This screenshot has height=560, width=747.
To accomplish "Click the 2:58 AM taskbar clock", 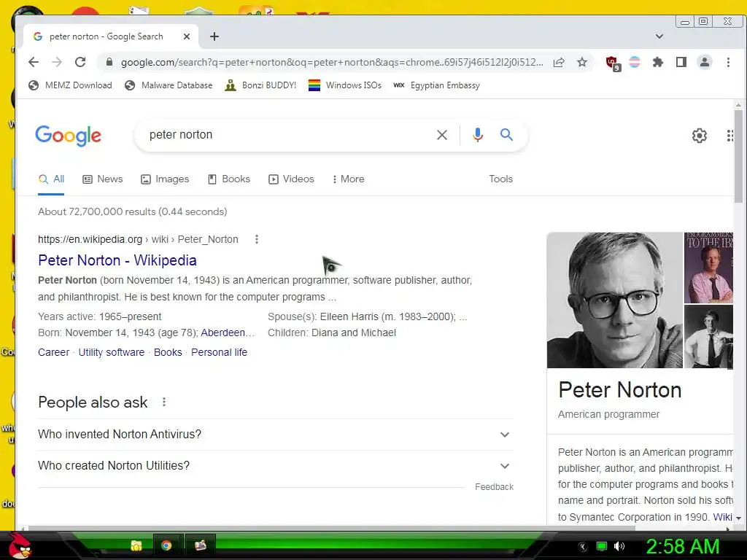I will pos(682,546).
